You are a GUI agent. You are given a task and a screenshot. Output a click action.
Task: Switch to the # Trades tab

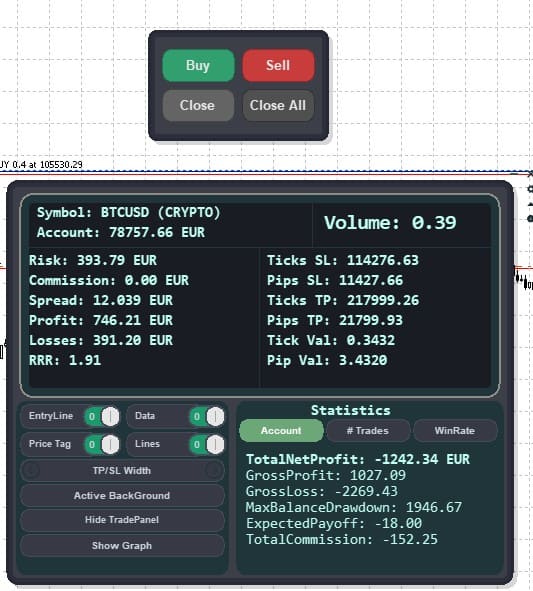coord(368,430)
